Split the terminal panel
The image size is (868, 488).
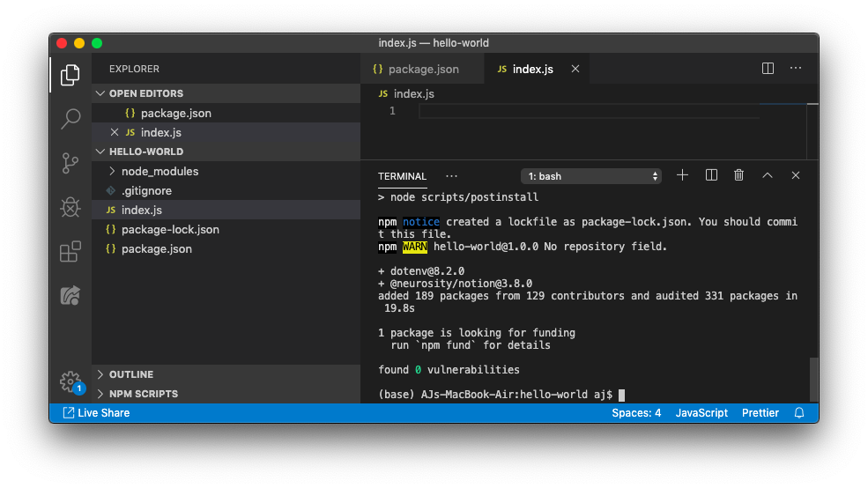point(711,175)
